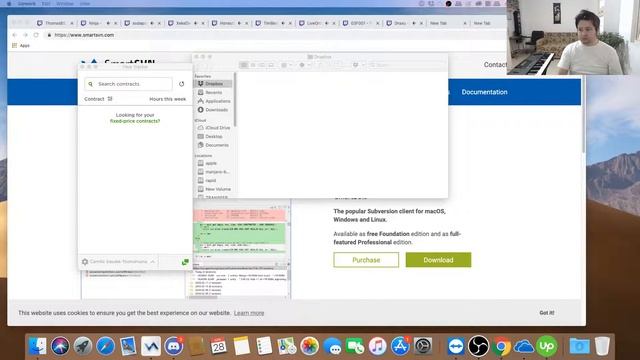The width and height of the screenshot is (640, 360).
Task: Select Dropbox in Finder sidebar
Action: point(213,84)
